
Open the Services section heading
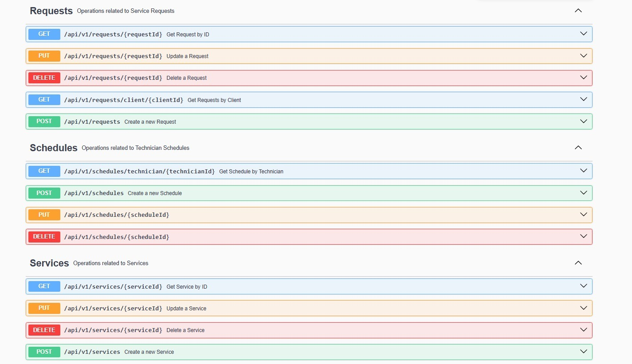(49, 263)
